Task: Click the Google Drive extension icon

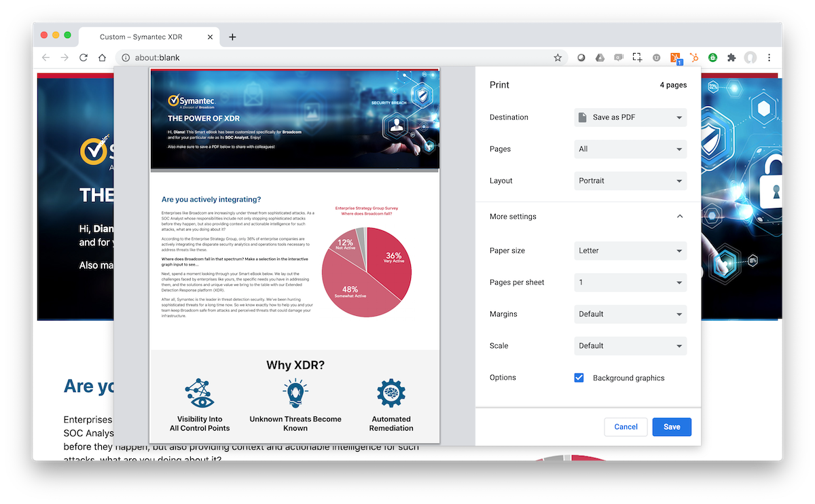Action: pos(600,58)
